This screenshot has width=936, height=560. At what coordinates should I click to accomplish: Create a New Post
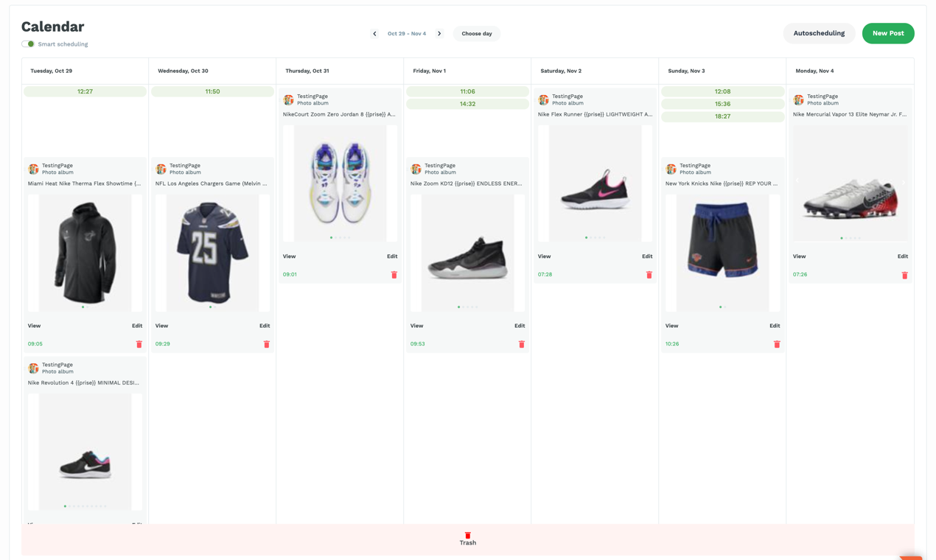tap(888, 33)
